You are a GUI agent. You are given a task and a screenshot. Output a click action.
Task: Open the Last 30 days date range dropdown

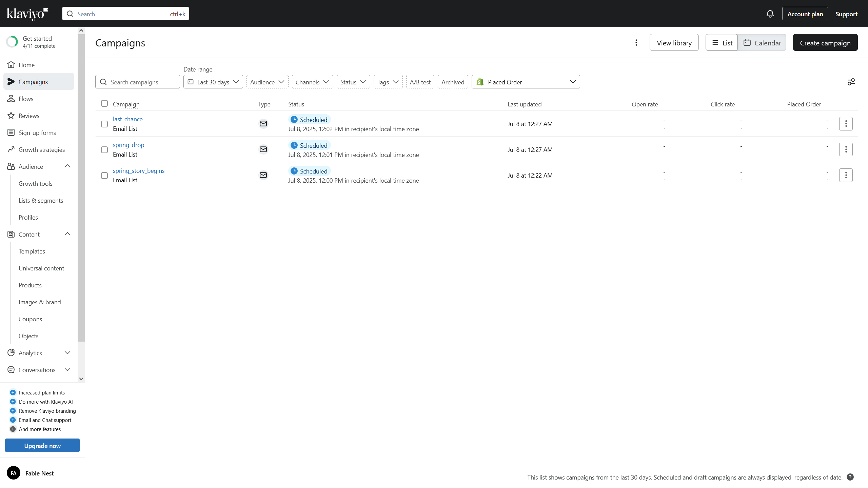tap(213, 82)
